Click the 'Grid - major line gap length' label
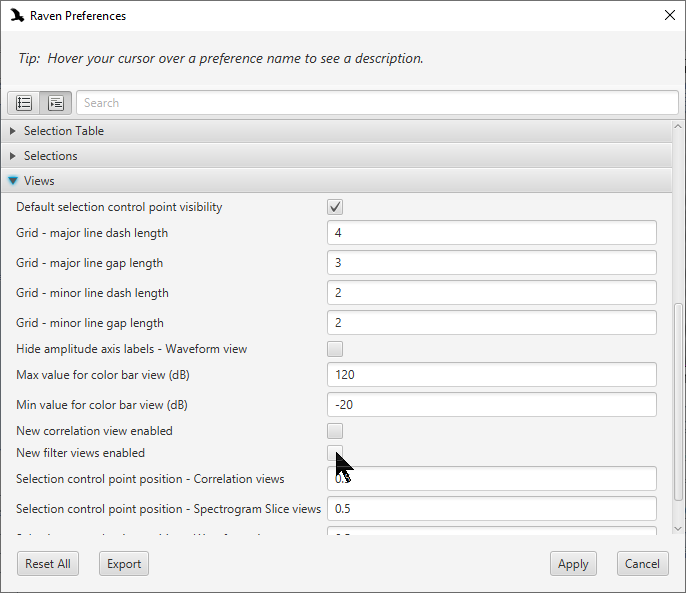 pos(90,263)
